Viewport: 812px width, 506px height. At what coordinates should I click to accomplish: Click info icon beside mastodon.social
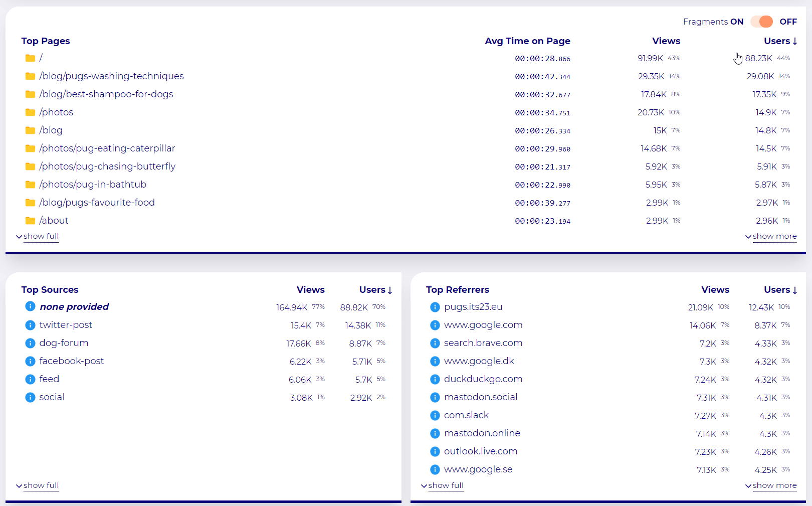[x=435, y=397]
